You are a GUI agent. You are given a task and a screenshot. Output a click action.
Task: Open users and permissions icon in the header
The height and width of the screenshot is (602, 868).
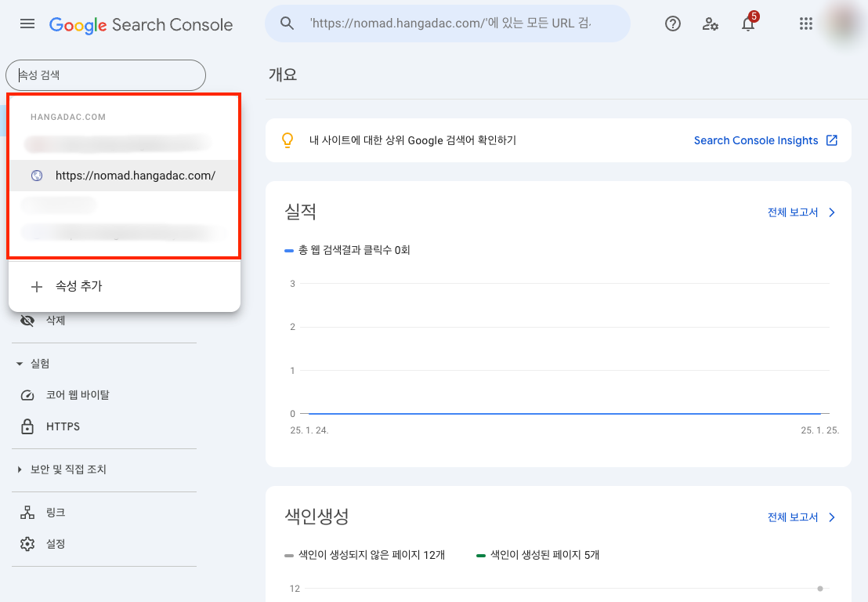tap(710, 24)
